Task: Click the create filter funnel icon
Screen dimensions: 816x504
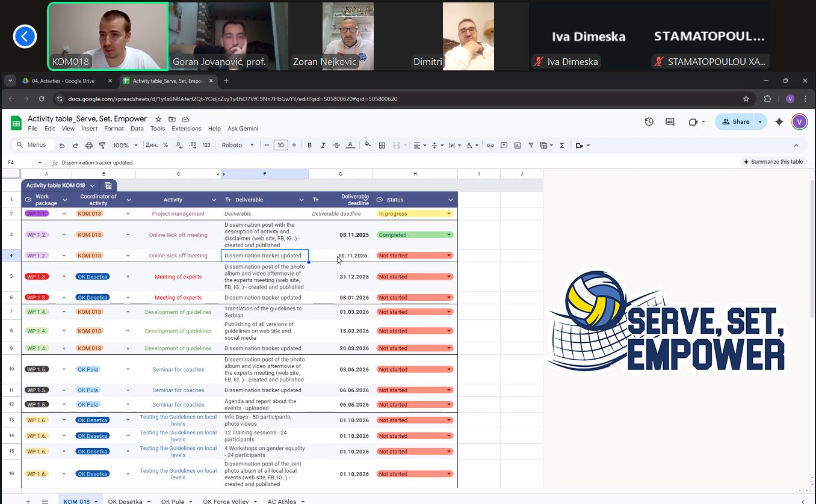Action: point(531,145)
